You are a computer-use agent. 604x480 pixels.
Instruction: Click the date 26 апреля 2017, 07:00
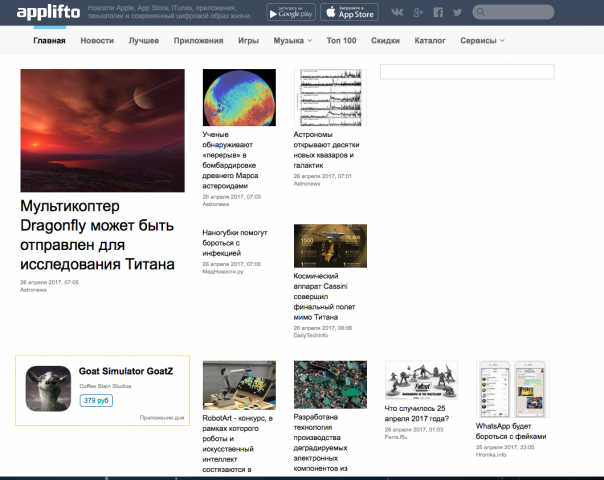[x=232, y=264]
